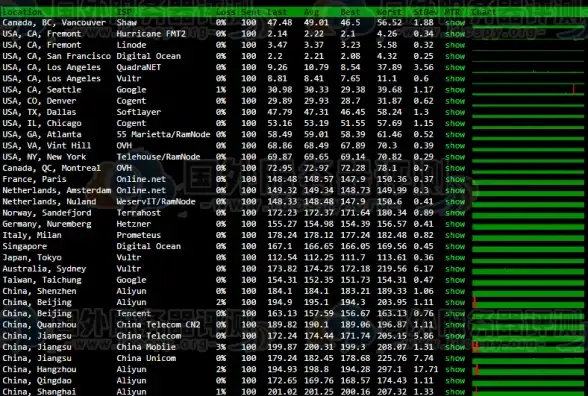Open MTR show link for Hurricane FMT2

(455, 34)
